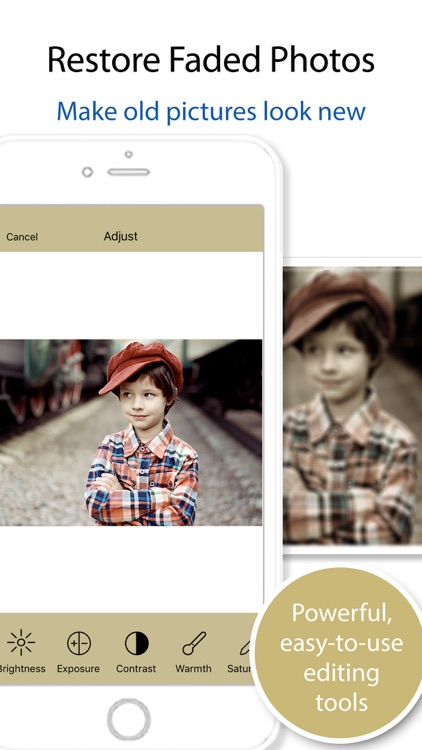The width and height of the screenshot is (422, 750).
Task: Select the Brightness sun icon
Action: [21, 643]
